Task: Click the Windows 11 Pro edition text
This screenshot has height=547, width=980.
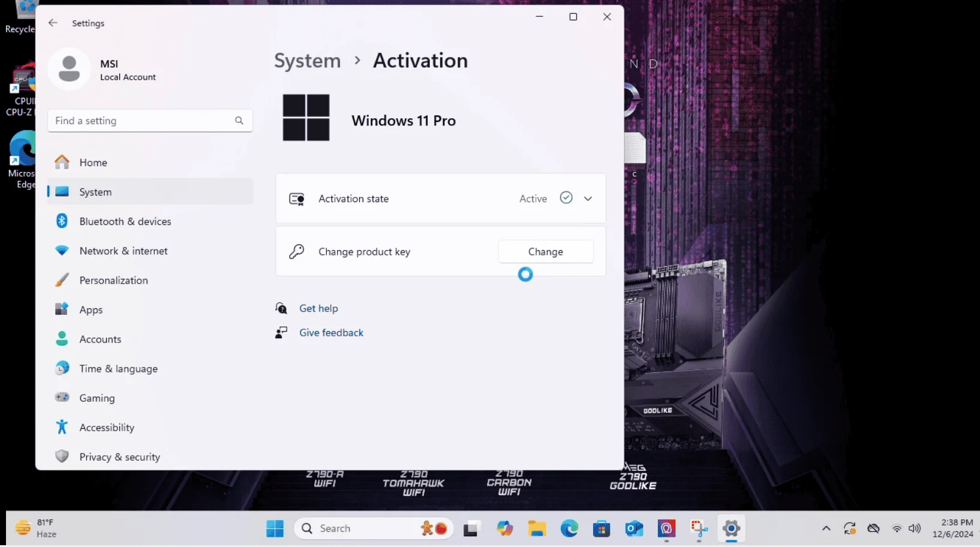Action: tap(404, 121)
